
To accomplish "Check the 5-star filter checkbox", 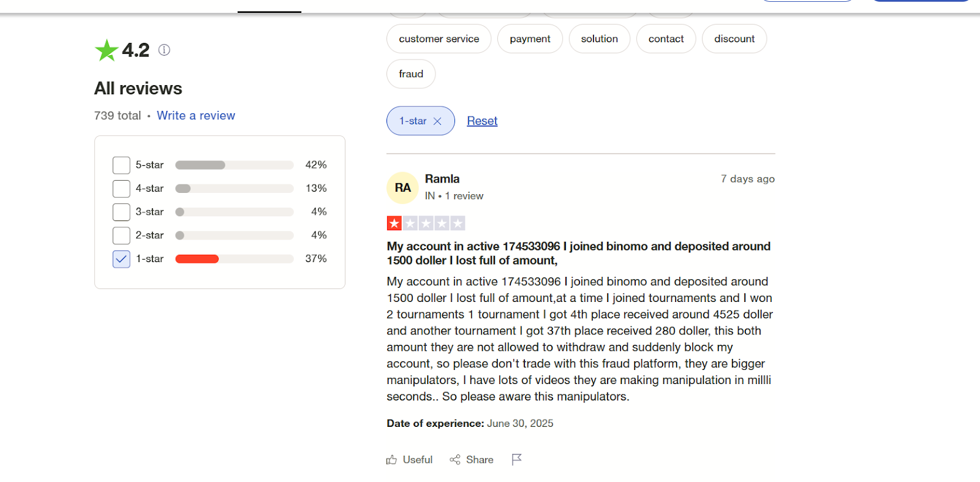I will (x=121, y=165).
